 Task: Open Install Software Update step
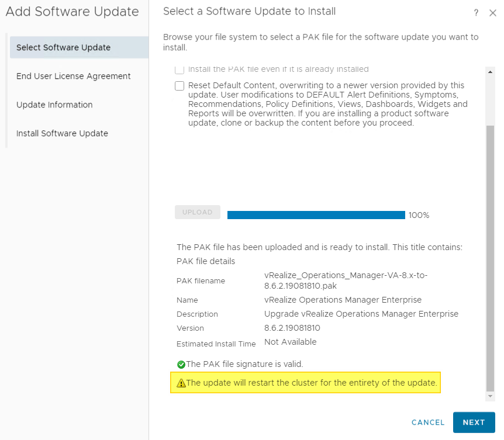(x=62, y=133)
